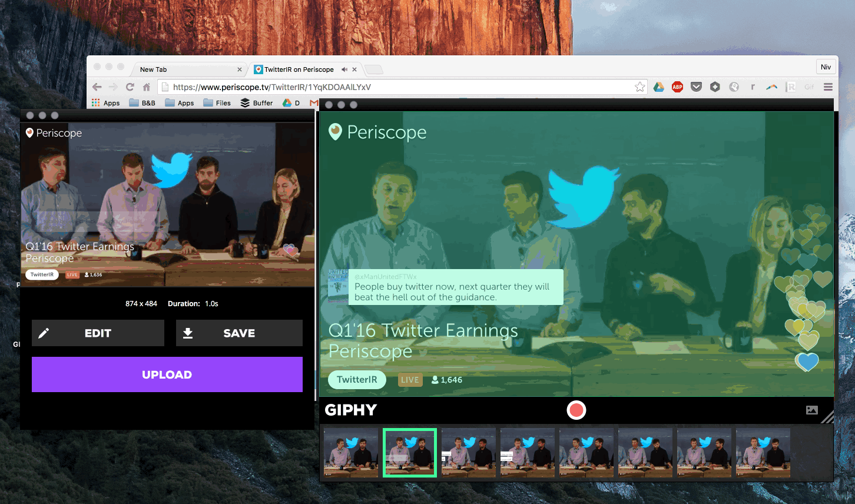Reload the page with the refresh icon
The image size is (855, 504).
[x=130, y=87]
